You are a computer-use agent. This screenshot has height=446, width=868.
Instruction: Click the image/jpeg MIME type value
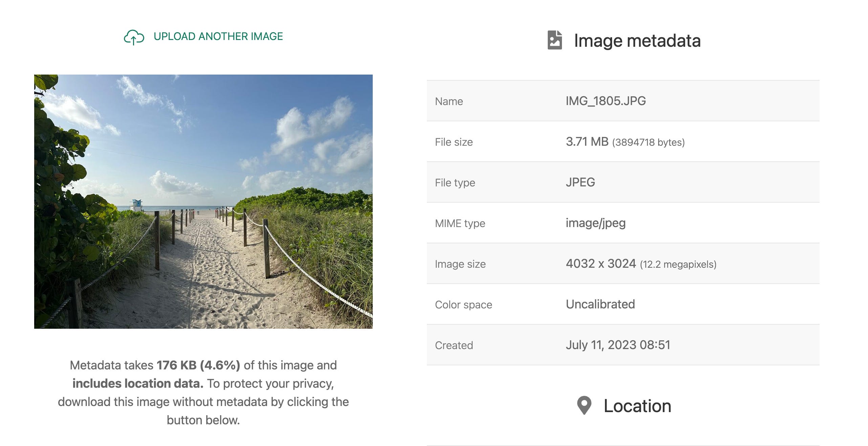coord(595,223)
